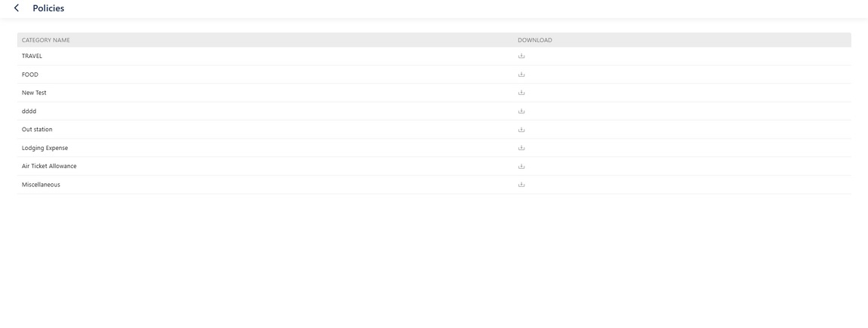
Task: Download the Miscellaneous policy file
Action: [x=521, y=185]
